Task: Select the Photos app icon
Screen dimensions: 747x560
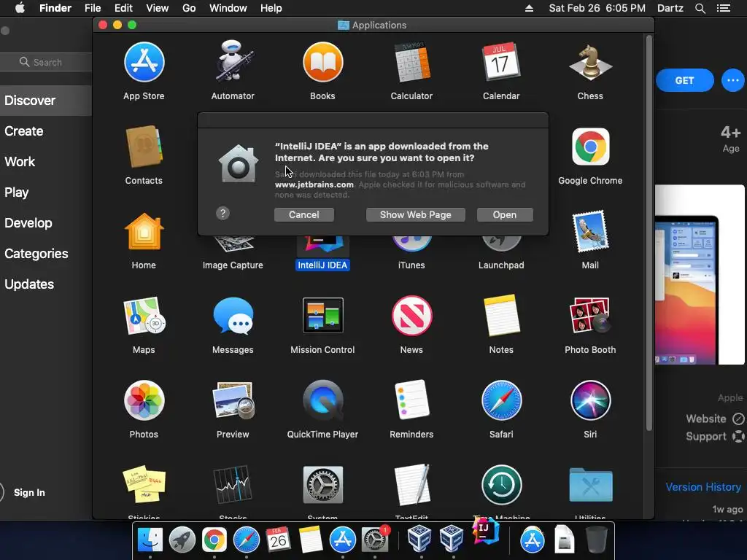Action: point(144,400)
